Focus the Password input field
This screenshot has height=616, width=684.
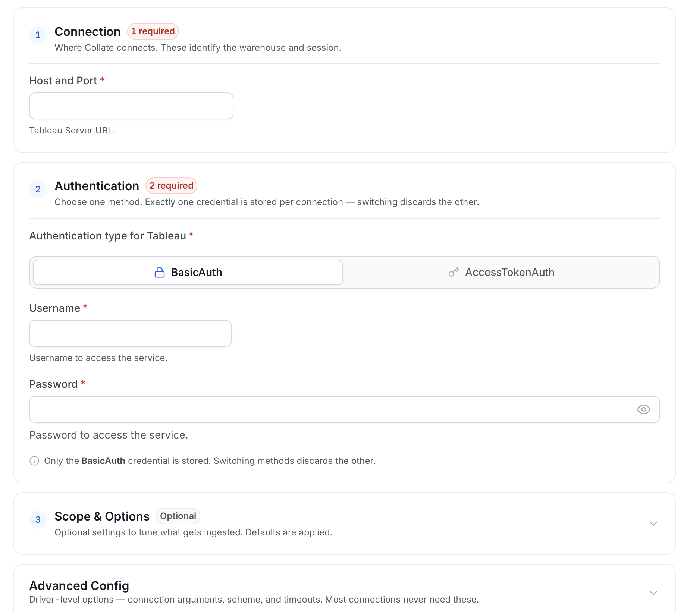pos(345,409)
